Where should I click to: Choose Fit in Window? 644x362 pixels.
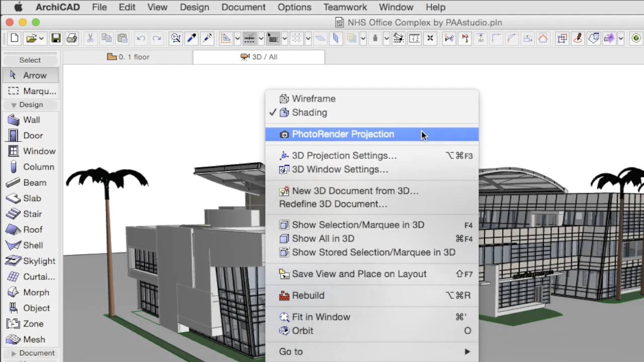click(x=372, y=317)
